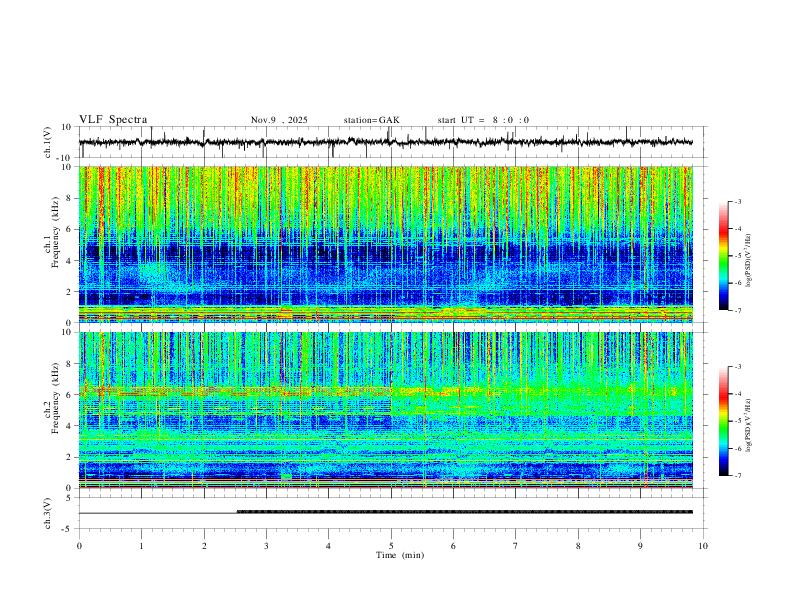Click the ch.1 "Frequency (kHz)" axis label
The width and height of the screenshot is (792, 612).
(x=55, y=233)
